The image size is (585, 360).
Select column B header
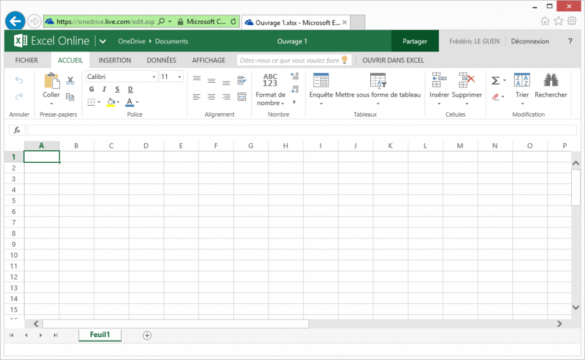76,145
